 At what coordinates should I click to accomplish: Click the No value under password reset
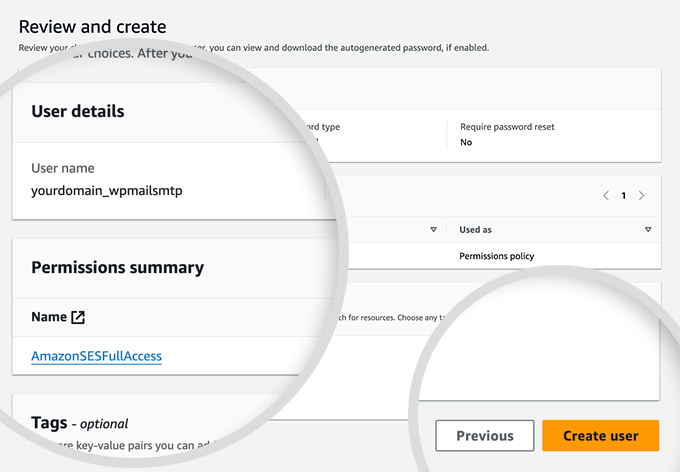tap(466, 143)
